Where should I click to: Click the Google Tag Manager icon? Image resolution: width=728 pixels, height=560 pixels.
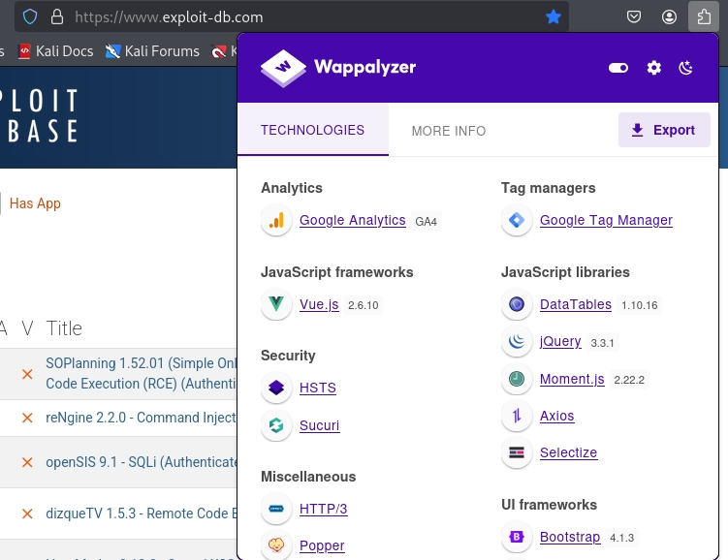click(517, 220)
